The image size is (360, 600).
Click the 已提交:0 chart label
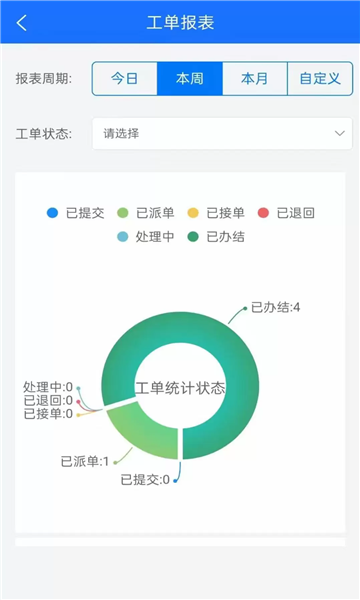(145, 479)
